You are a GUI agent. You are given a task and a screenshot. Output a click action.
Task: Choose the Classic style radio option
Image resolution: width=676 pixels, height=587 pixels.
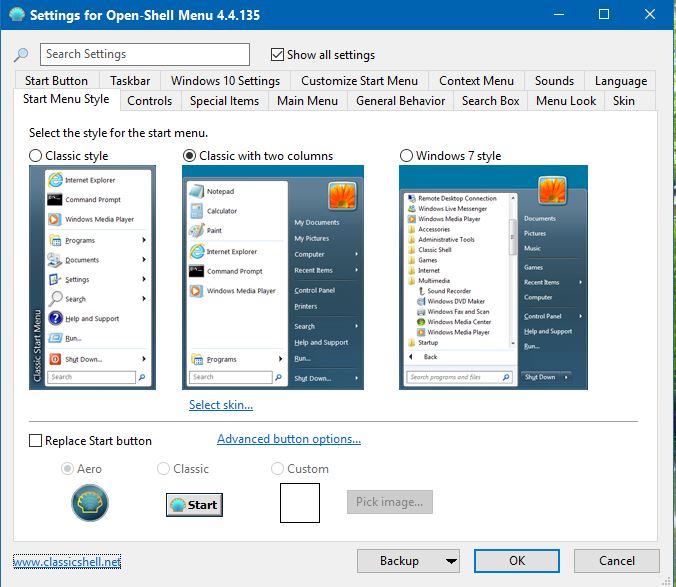(37, 156)
